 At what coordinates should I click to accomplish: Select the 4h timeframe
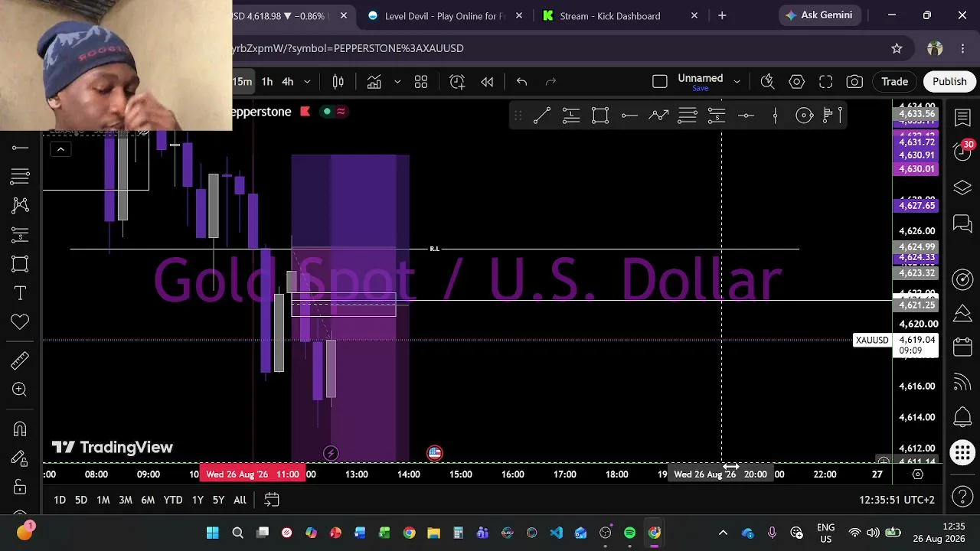pos(287,82)
